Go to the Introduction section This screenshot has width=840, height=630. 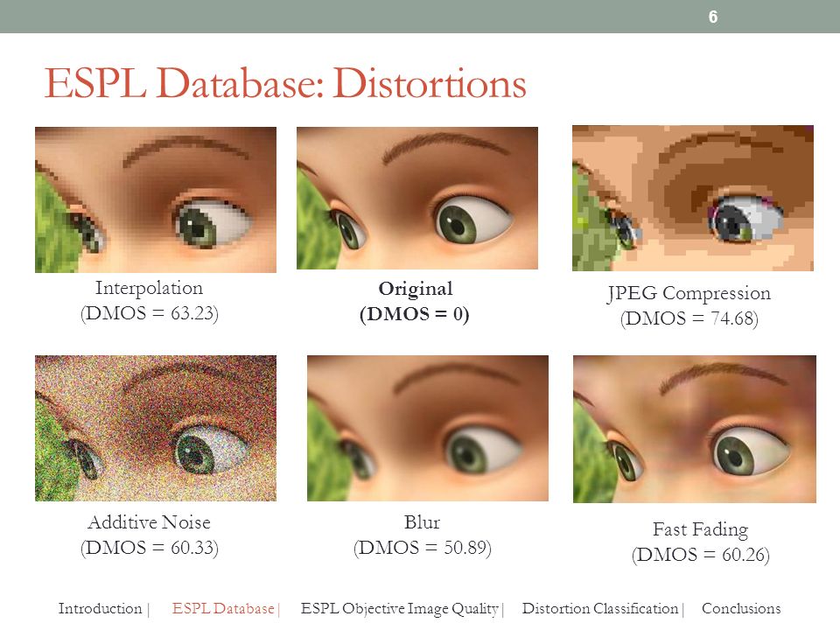pos(100,609)
